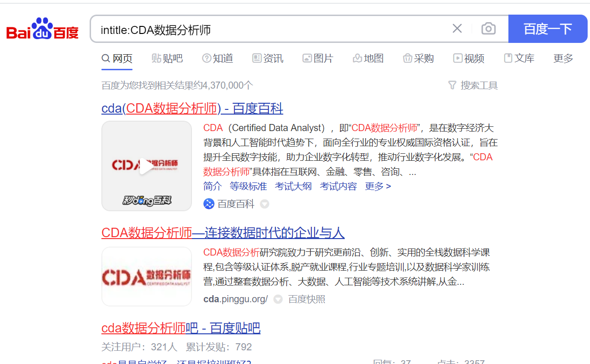Image resolution: width=590 pixels, height=364 pixels.
Task: Visit the cda.pinggu.org/ URL link
Action: click(236, 299)
